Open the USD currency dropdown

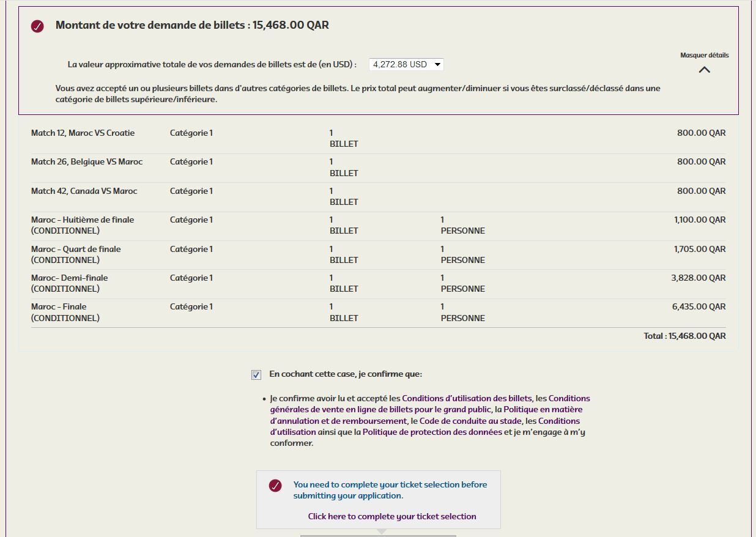click(x=406, y=64)
